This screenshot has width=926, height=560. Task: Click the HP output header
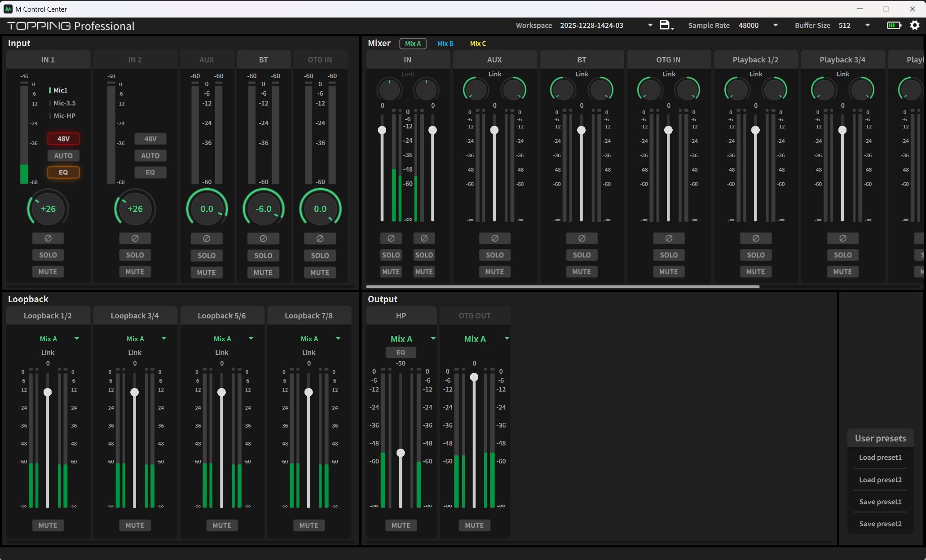[x=401, y=316]
